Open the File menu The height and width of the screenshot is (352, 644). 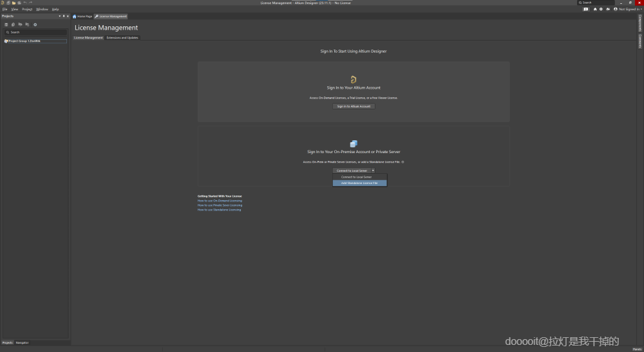pos(5,9)
